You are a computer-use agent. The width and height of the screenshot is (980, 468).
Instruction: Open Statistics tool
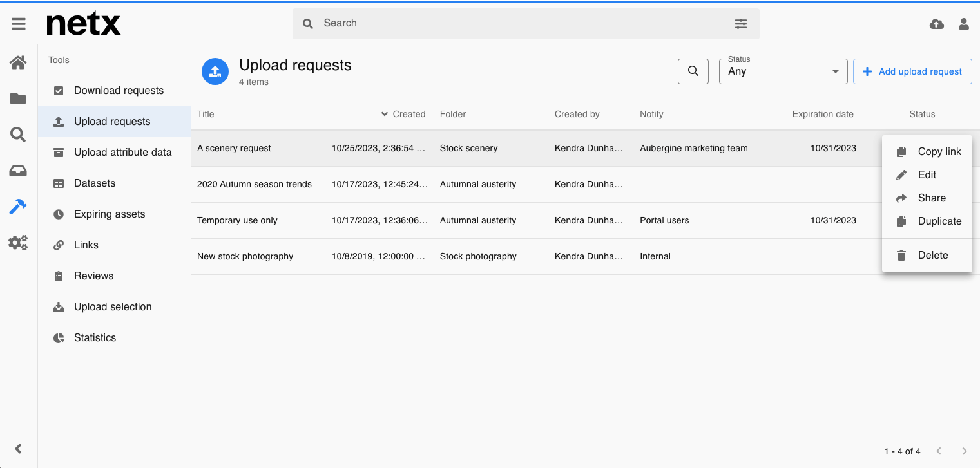(114, 338)
